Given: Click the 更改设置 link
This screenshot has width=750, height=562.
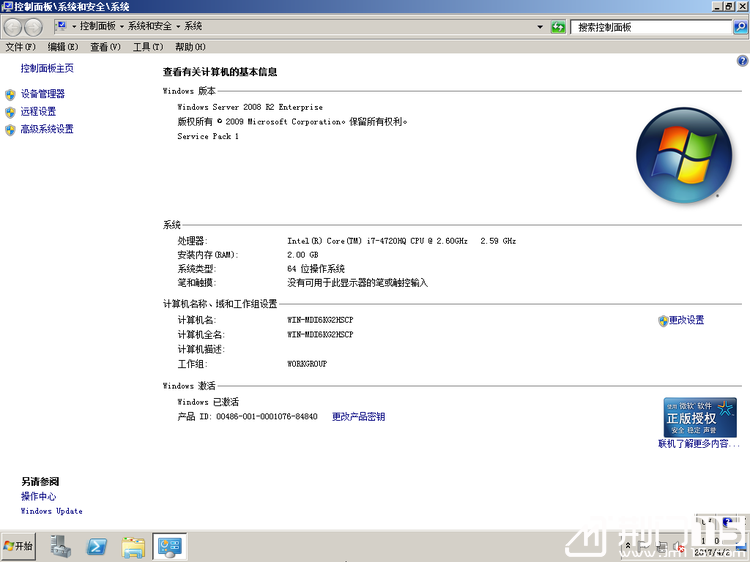Looking at the screenshot, I should pyautogui.click(x=686, y=320).
